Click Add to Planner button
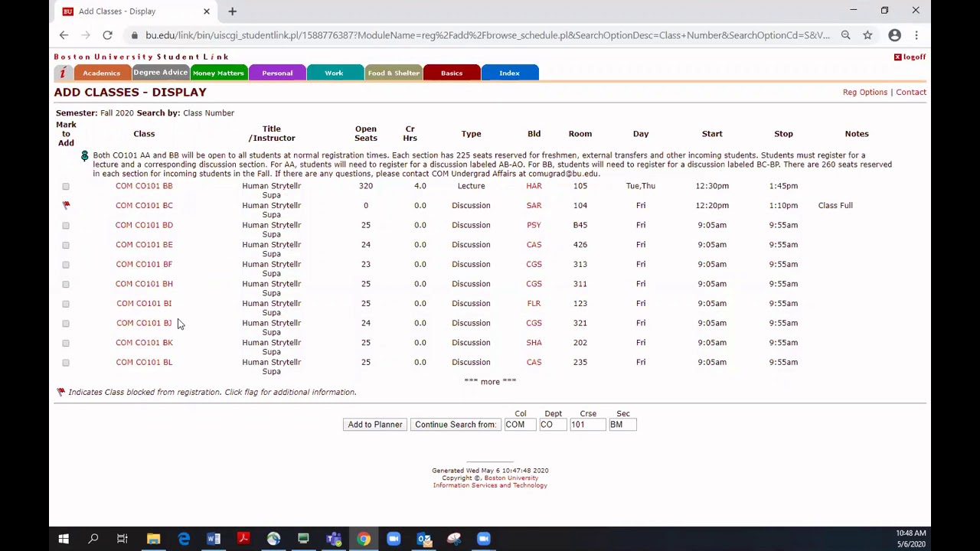This screenshot has height=551, width=980. (x=375, y=425)
